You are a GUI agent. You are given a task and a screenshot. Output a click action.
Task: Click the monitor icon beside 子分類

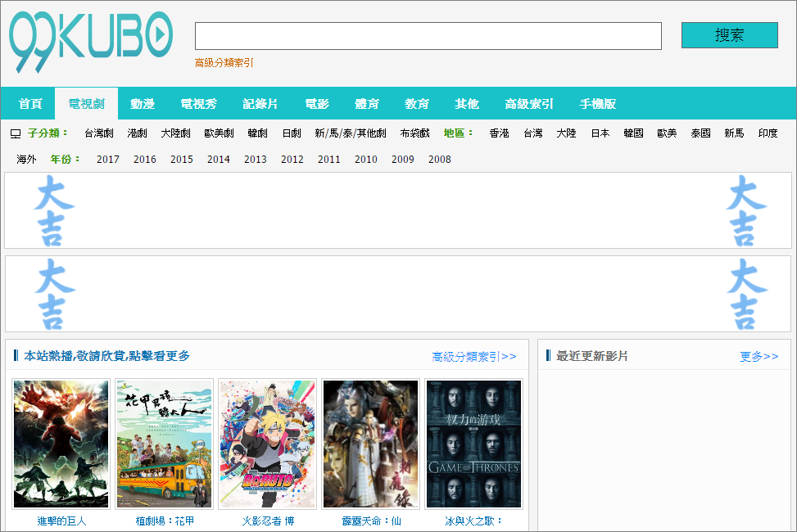(14, 133)
